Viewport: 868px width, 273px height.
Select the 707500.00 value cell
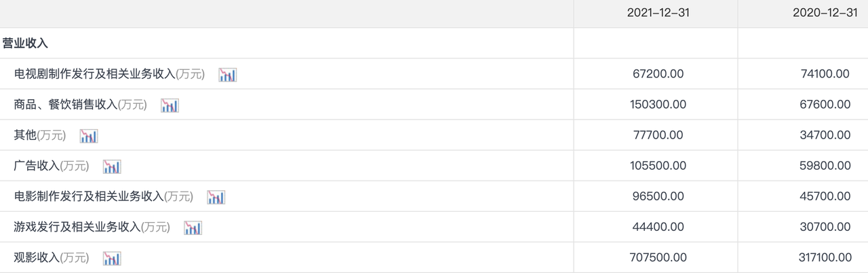pyautogui.click(x=658, y=257)
